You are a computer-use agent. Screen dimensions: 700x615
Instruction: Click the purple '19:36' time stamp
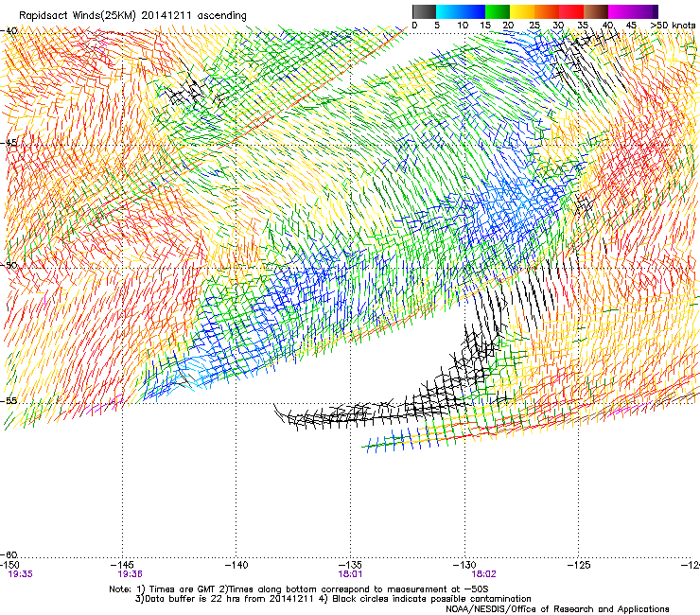[130, 574]
